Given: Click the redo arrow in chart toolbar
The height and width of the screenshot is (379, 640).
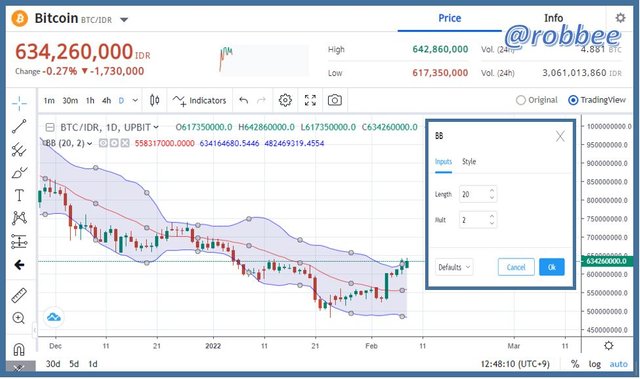Looking at the screenshot, I should tap(261, 100).
